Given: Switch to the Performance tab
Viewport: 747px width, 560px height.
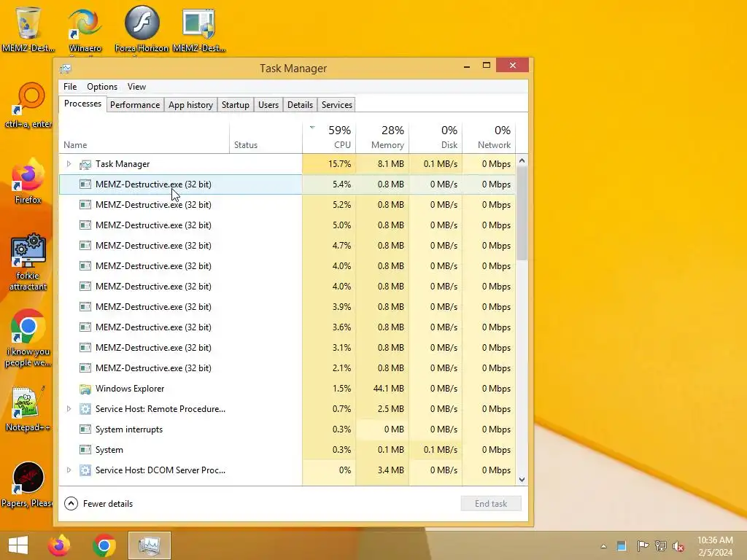Looking at the screenshot, I should 135,105.
